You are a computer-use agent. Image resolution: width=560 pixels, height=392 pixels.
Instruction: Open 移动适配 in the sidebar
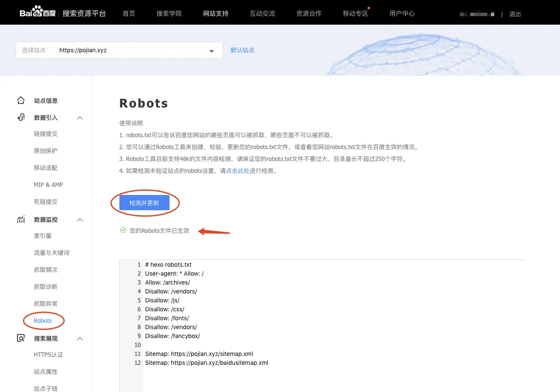(46, 168)
